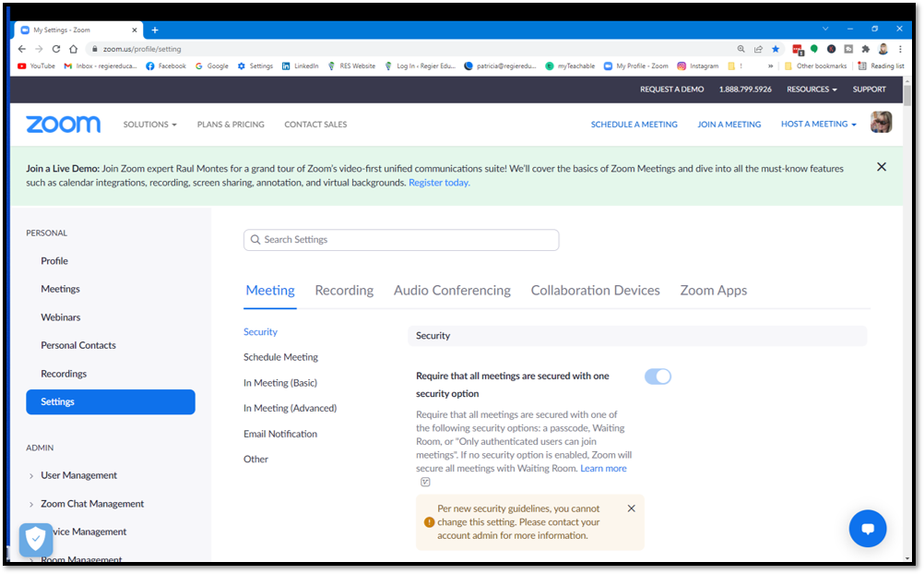Click the Register today link
This screenshot has width=924, height=574.
(x=439, y=183)
